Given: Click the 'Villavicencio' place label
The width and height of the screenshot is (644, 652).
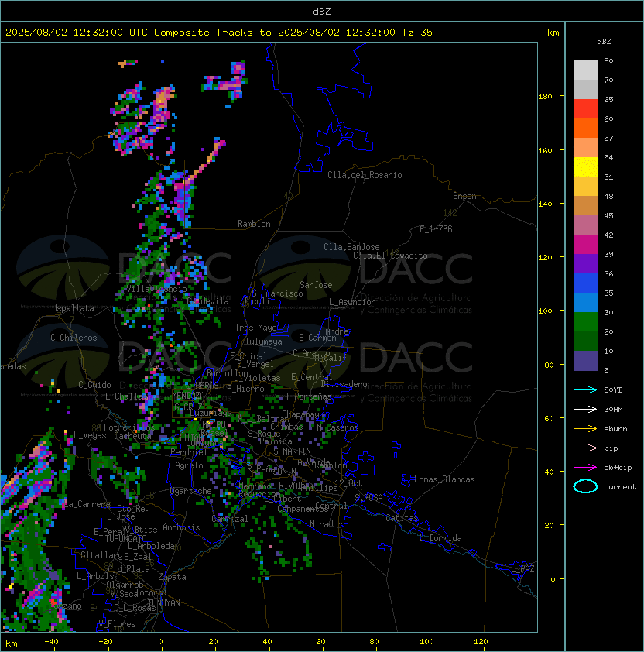Looking at the screenshot, I should tap(156, 289).
